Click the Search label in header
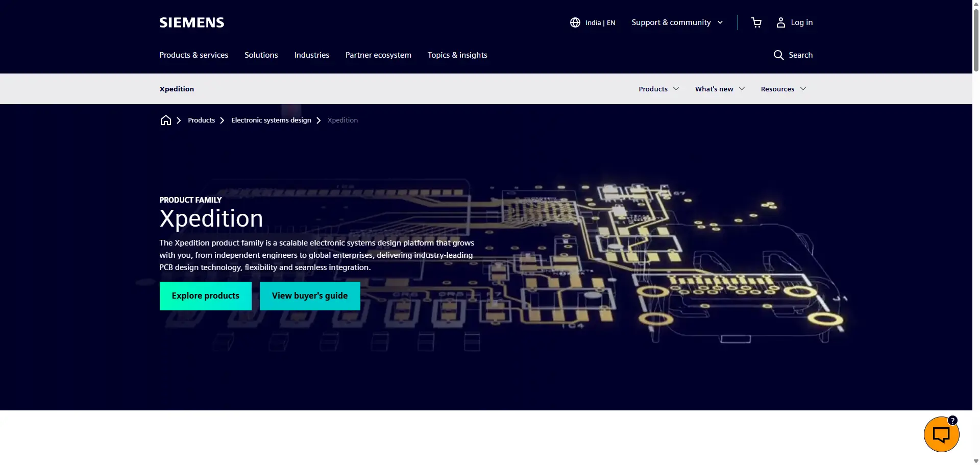Viewport: 980px width, 465px height. [800, 55]
